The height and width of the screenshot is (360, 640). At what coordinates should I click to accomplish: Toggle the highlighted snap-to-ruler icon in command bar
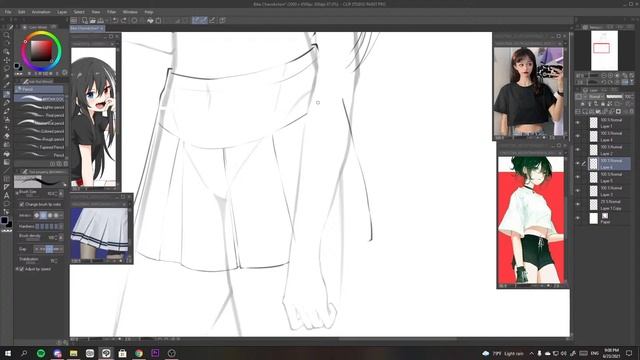click(196, 20)
